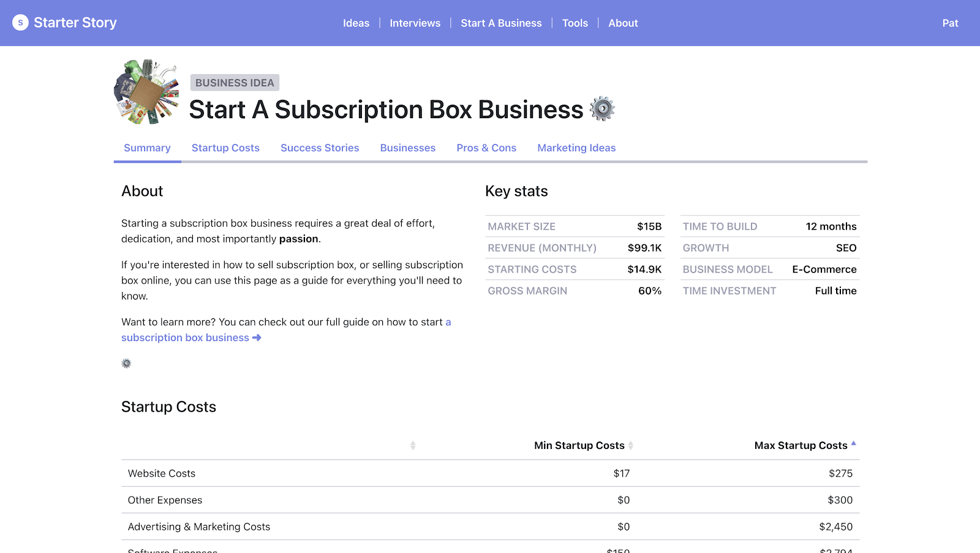
Task: Switch to the Summary tab
Action: click(147, 148)
